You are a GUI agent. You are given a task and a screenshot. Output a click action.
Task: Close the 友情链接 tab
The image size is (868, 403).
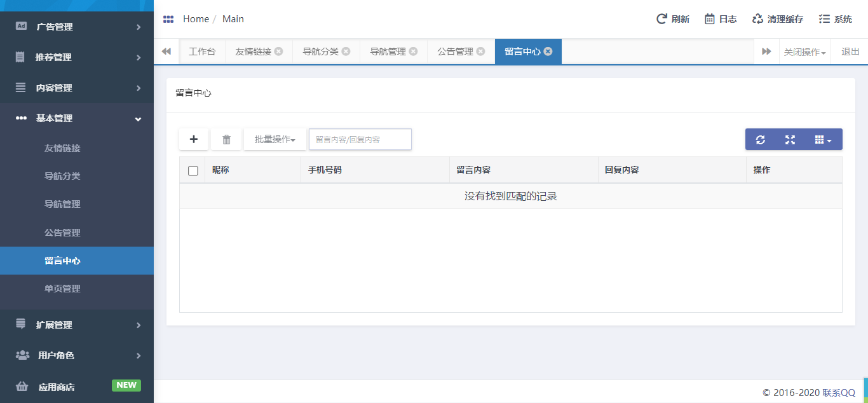tap(278, 51)
